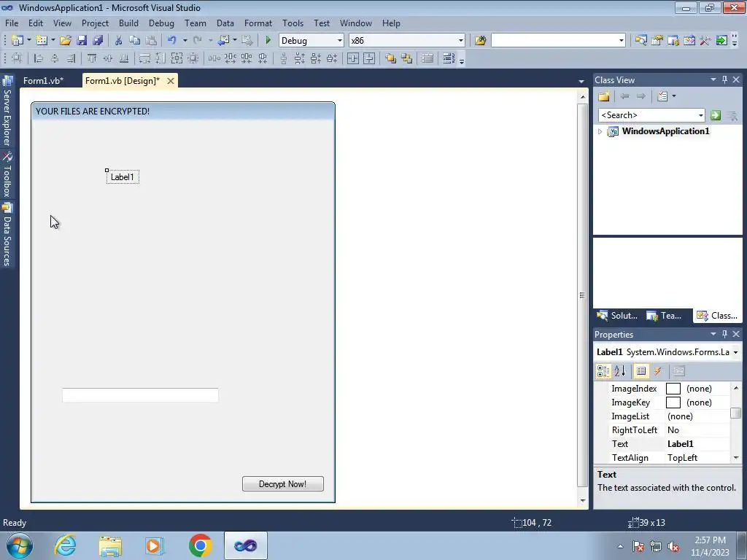Click the Center Vertically layout icon
The height and width of the screenshot is (560, 747).
click(x=369, y=58)
